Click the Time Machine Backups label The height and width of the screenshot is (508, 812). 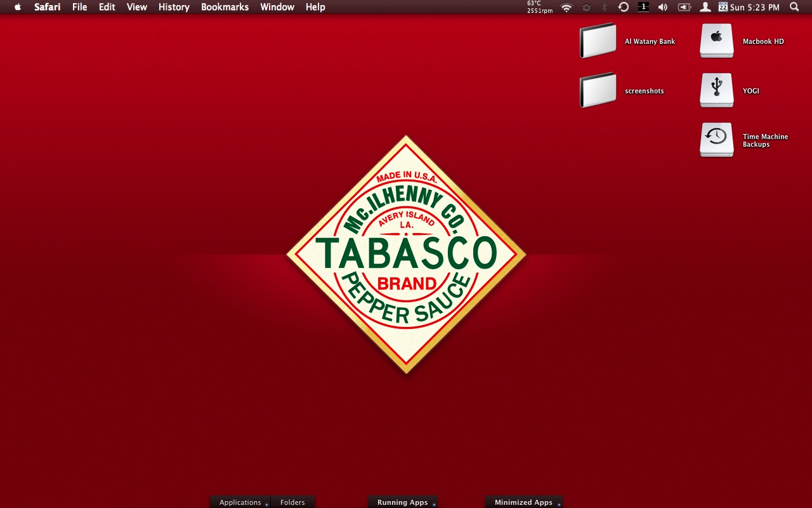(x=765, y=140)
